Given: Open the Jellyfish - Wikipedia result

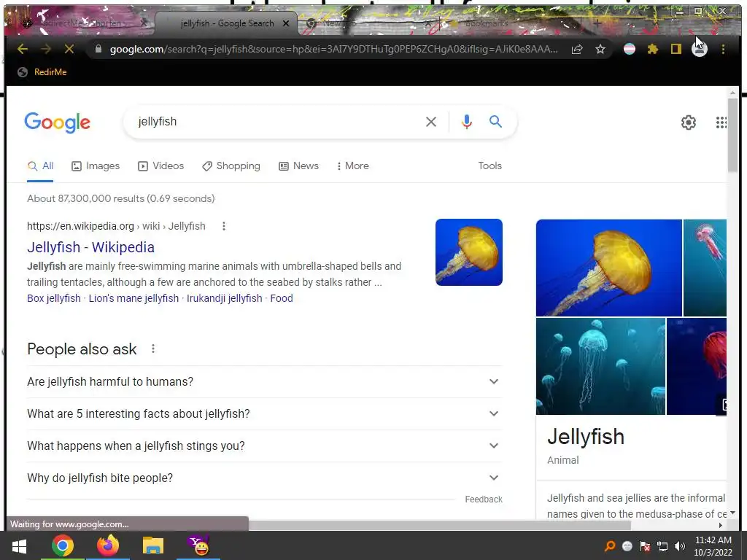Looking at the screenshot, I should tap(90, 247).
